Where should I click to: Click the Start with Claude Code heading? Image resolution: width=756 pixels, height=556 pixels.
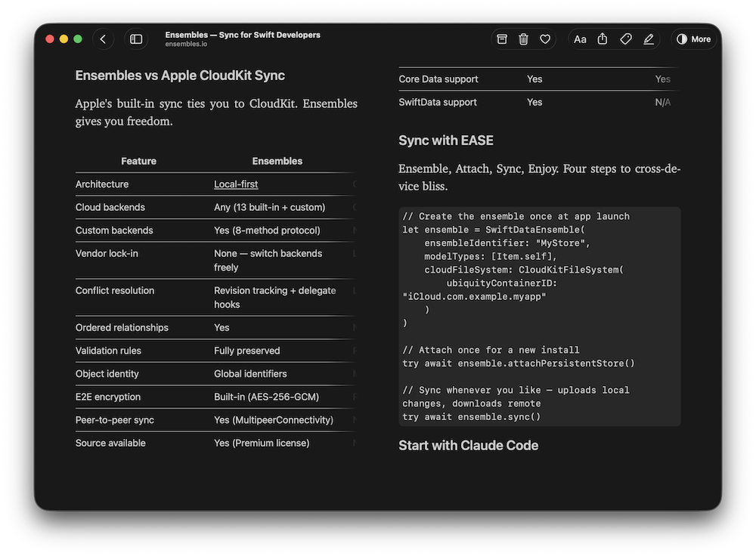(x=468, y=445)
